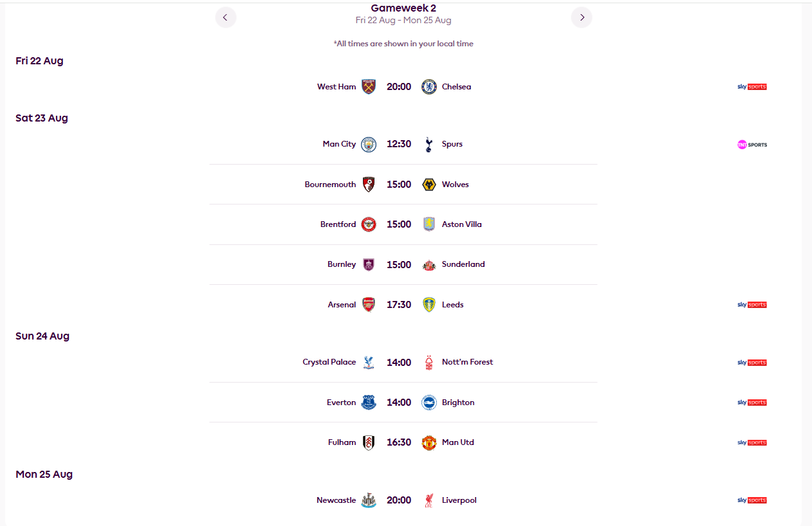Click the Gameweek 2 heading
812x526 pixels.
[x=403, y=8]
